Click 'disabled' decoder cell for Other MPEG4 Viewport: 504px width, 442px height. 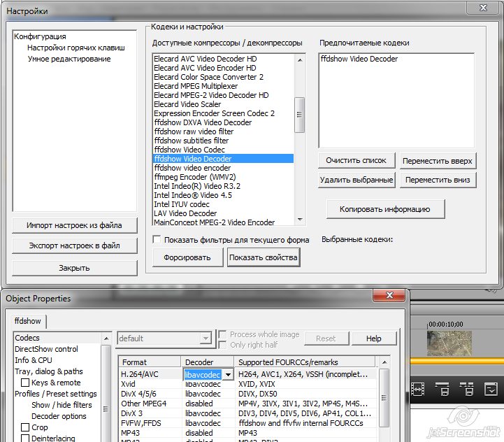(199, 404)
